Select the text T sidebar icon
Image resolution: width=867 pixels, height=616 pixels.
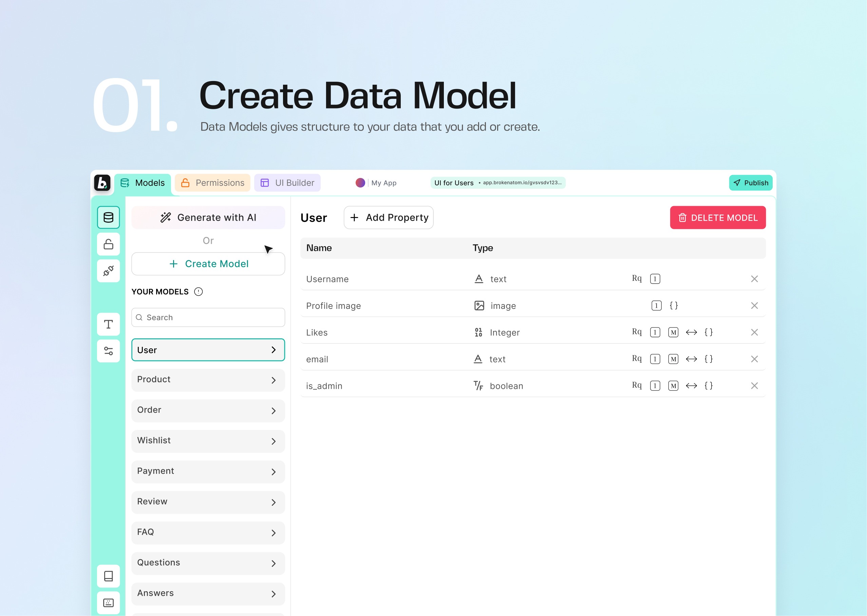(x=108, y=324)
